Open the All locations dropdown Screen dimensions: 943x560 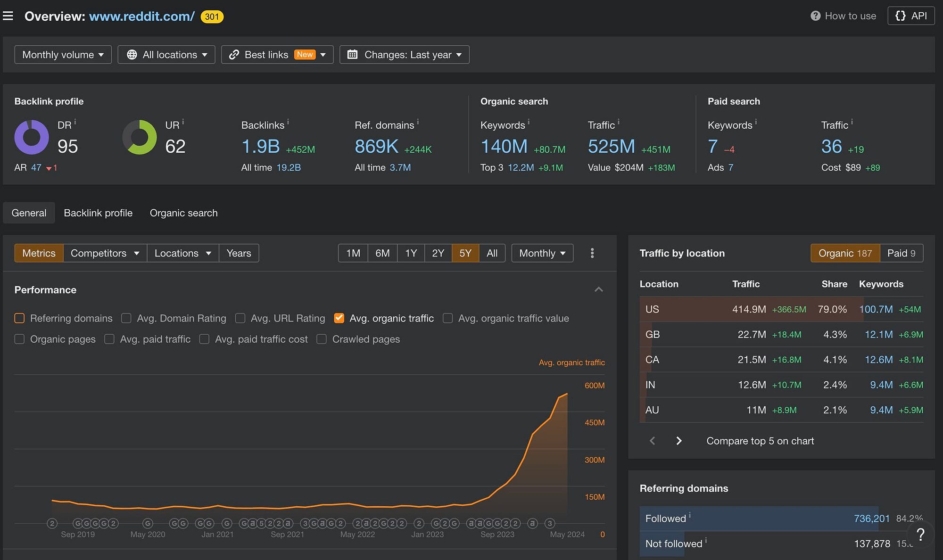pos(166,55)
